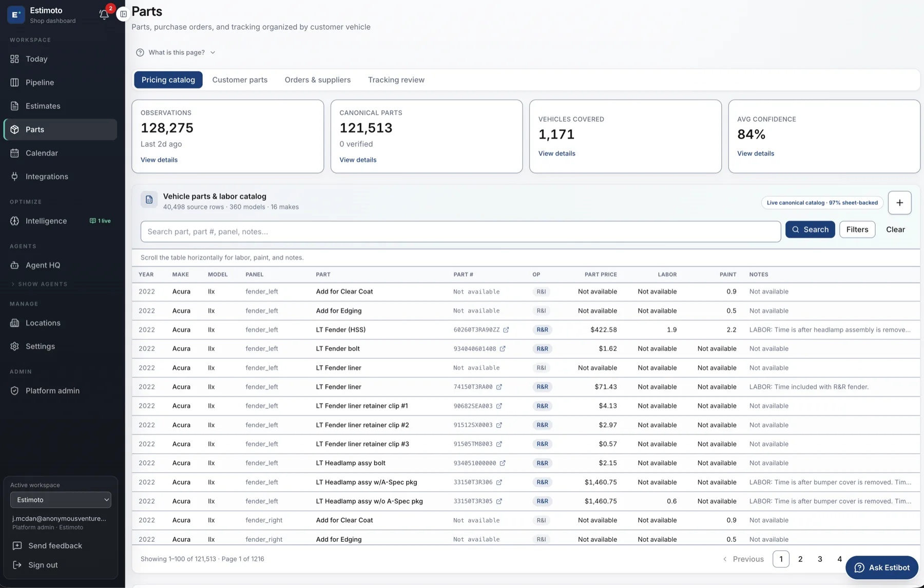This screenshot has height=588, width=924.
Task: View details of Canonical Parts card
Action: [x=358, y=160]
